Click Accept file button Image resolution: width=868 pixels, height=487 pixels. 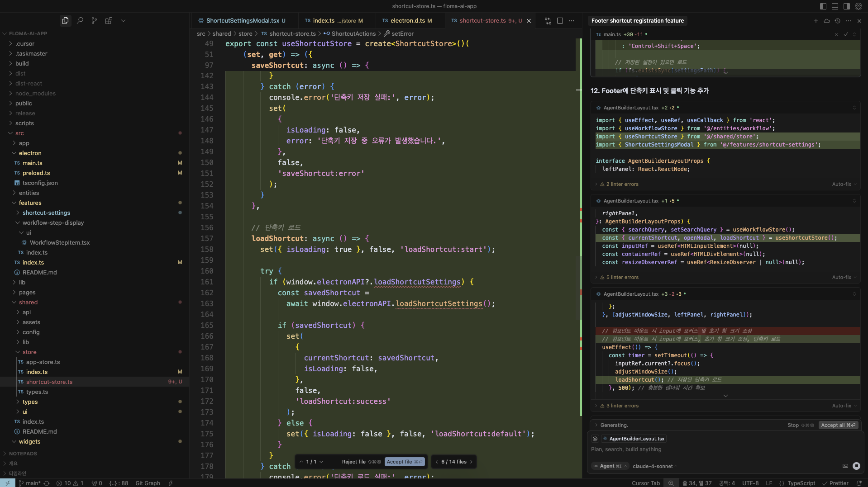[x=405, y=462]
